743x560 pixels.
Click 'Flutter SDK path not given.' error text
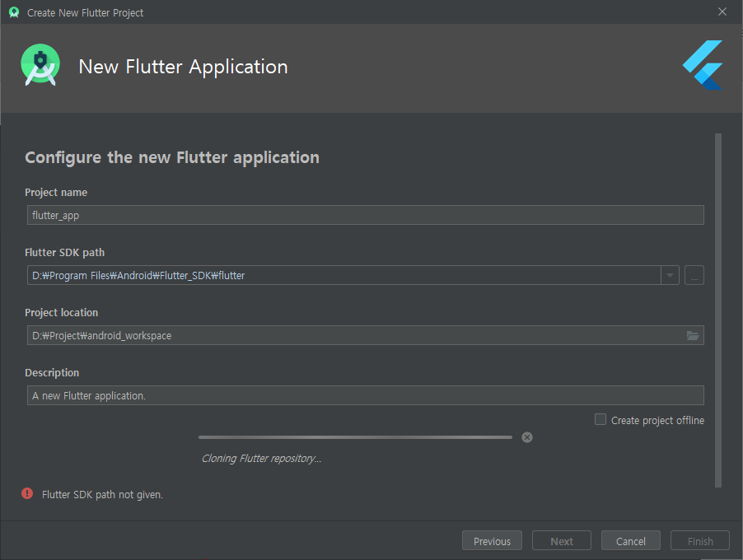pos(102,495)
